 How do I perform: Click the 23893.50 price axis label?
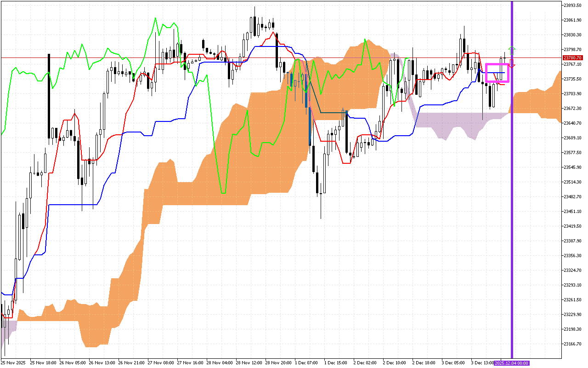(572, 5)
